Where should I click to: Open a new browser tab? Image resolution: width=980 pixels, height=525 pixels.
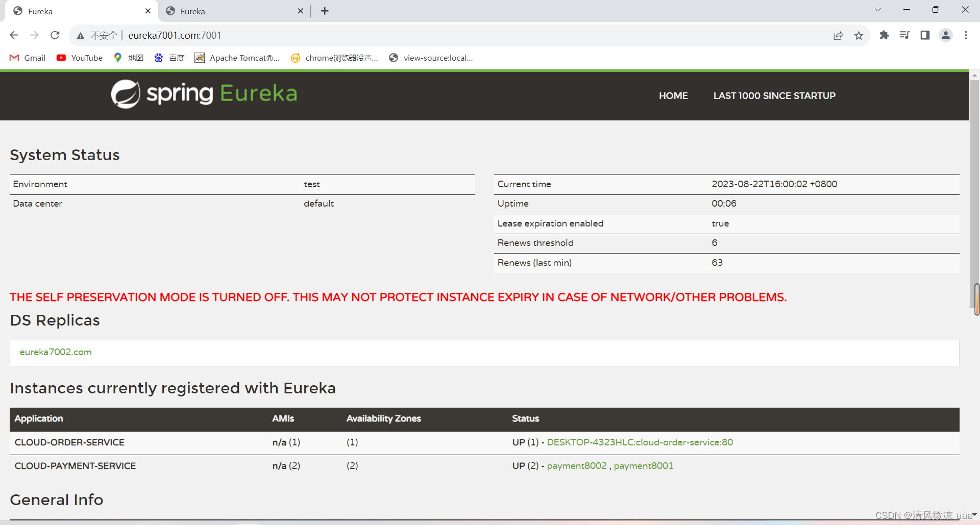point(325,11)
